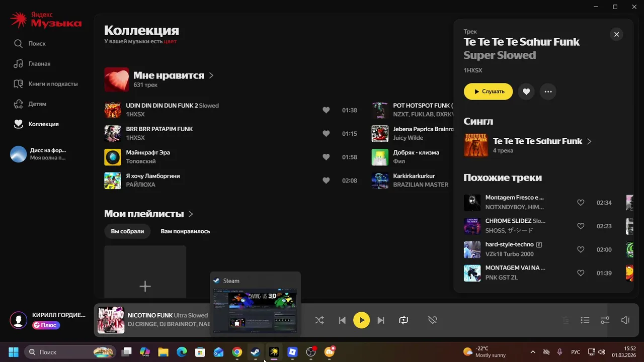Viewport: 644px width, 362px height.
Task: Open Добряк - клизма track cover
Action: coord(380,157)
